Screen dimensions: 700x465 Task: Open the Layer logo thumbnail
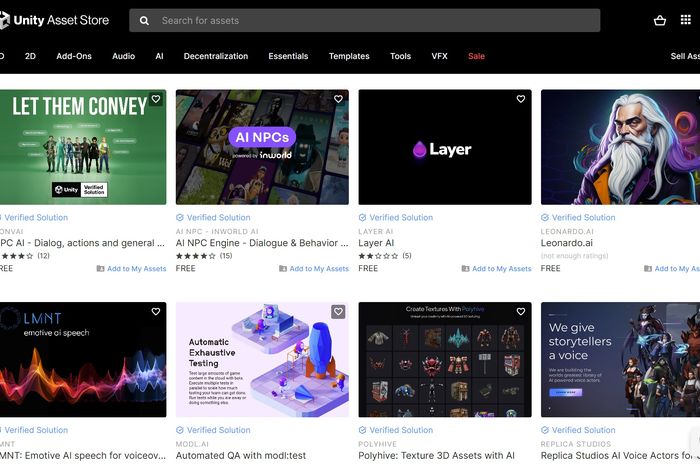(x=445, y=147)
